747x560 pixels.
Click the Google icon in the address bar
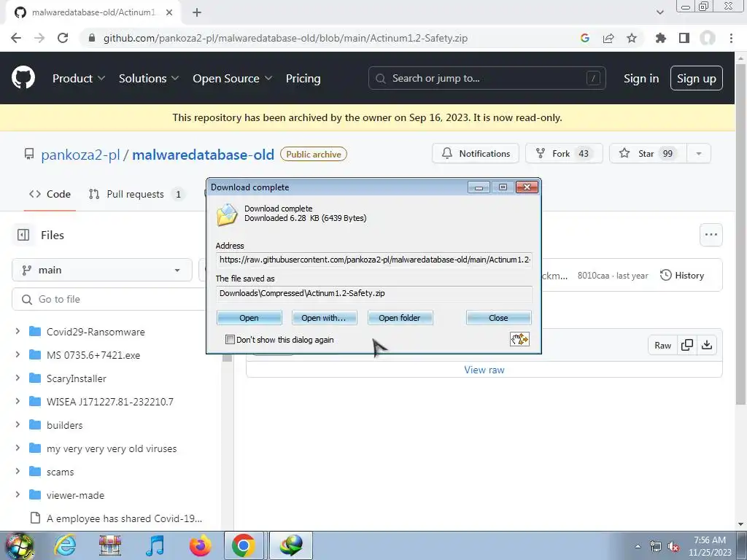tap(584, 38)
